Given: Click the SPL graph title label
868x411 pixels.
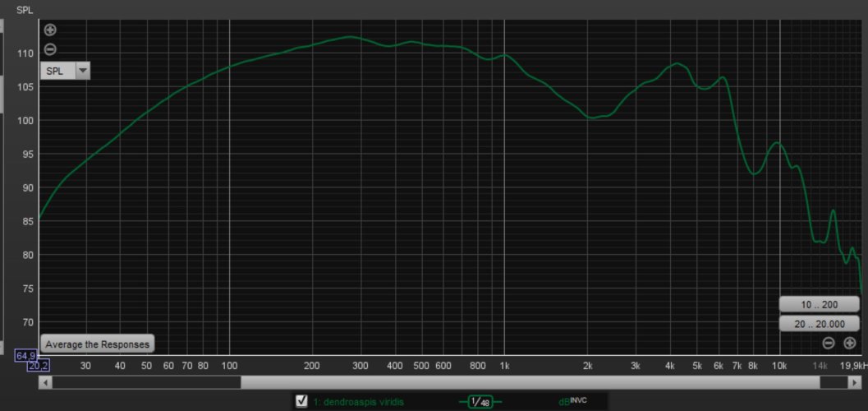Looking at the screenshot, I should point(24,11).
